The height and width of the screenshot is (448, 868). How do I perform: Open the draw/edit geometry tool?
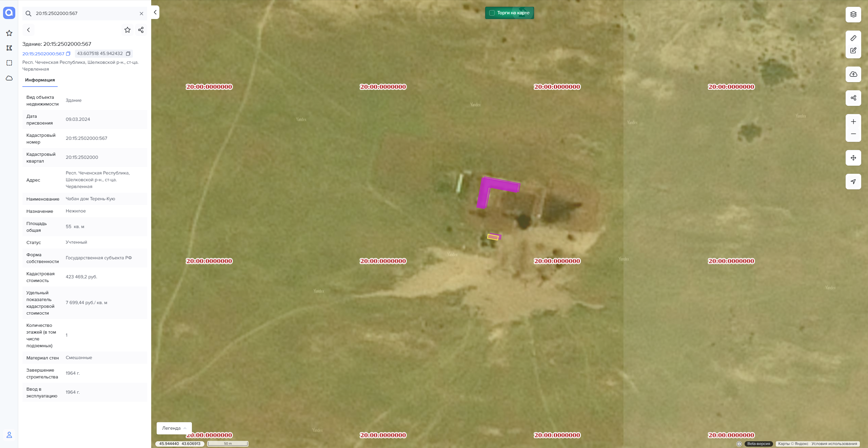coord(853,51)
